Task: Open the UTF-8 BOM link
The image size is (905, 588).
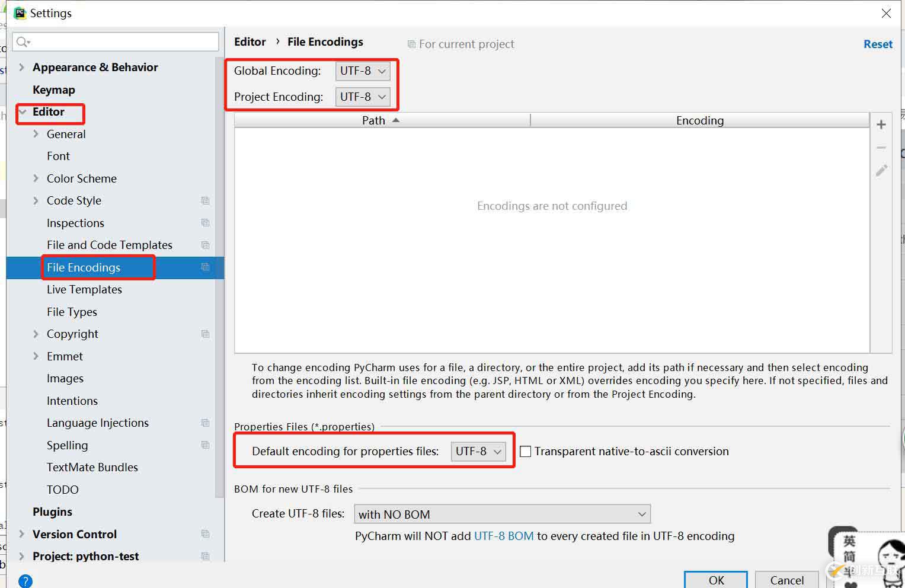Action: point(504,536)
